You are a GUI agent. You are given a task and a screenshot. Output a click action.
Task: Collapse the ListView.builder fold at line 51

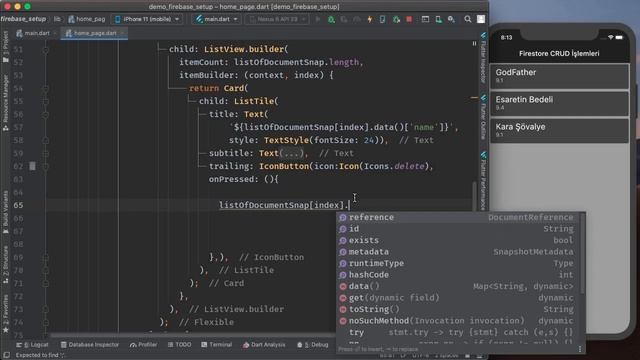45,49
